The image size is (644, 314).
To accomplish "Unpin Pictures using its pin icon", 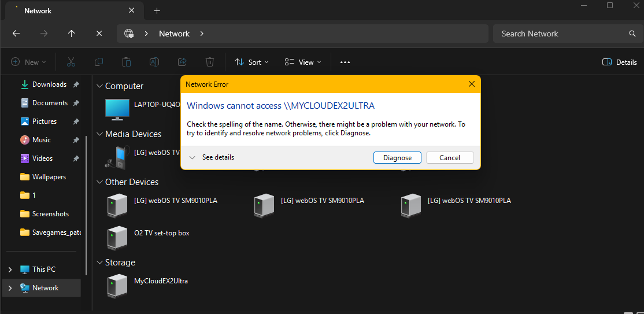I will tap(76, 121).
